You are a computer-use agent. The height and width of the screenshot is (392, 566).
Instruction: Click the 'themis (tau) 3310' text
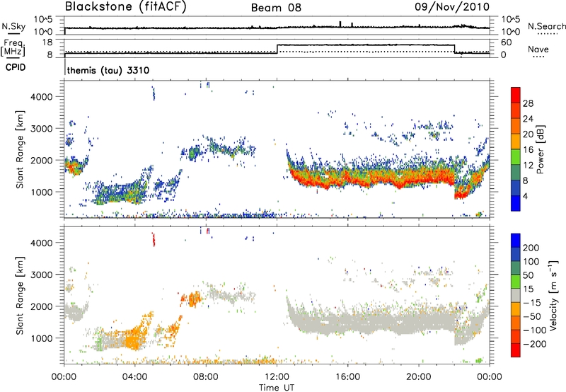(x=108, y=70)
